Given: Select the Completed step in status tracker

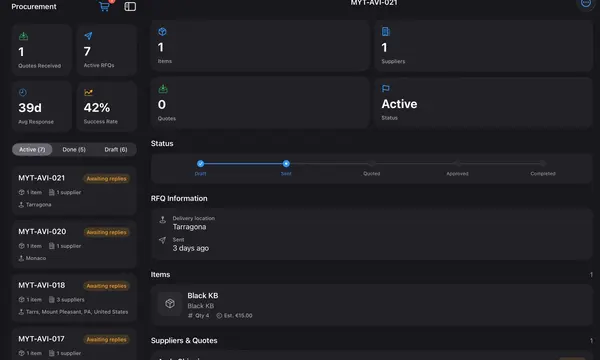Looking at the screenshot, I should pyautogui.click(x=543, y=164).
